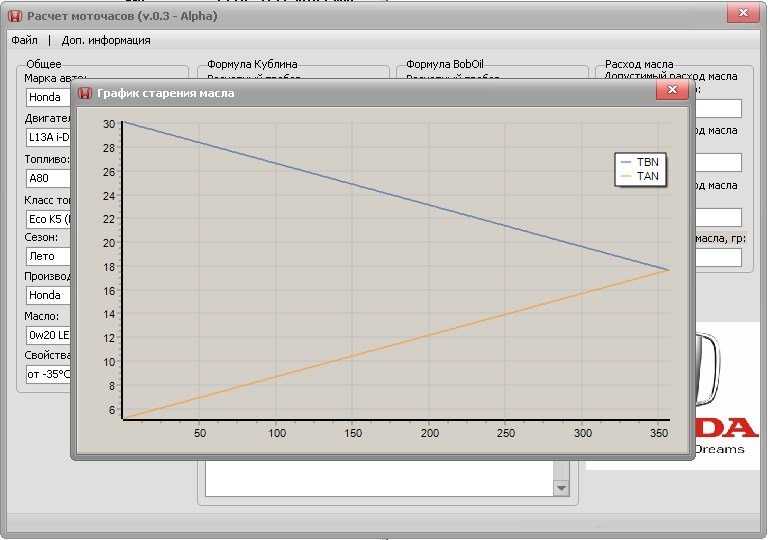Open the Файл menu

(x=25, y=40)
